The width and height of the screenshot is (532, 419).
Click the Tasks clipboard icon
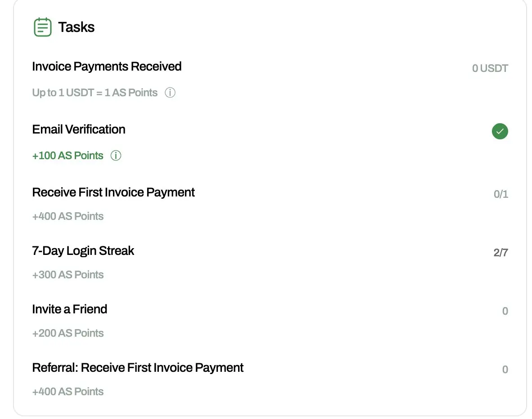[x=43, y=27]
